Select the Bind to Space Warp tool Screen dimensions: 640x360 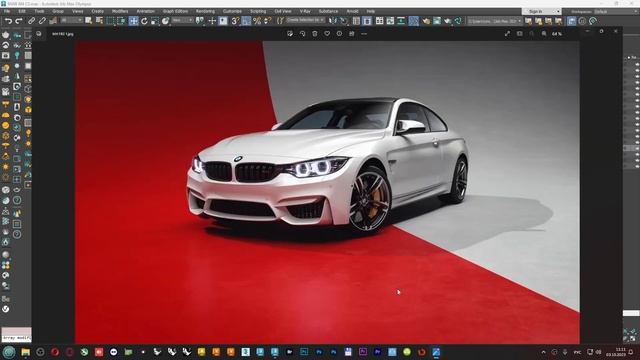coord(53,21)
